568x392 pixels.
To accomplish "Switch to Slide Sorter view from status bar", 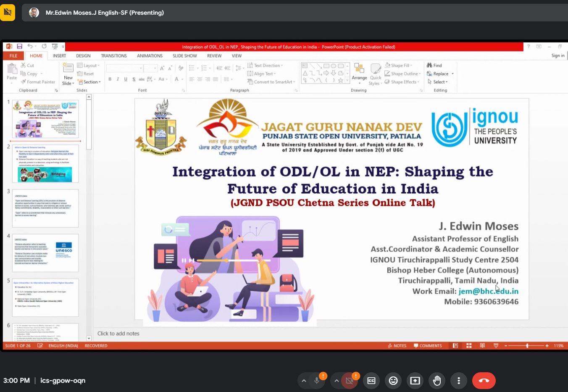I will click(469, 346).
